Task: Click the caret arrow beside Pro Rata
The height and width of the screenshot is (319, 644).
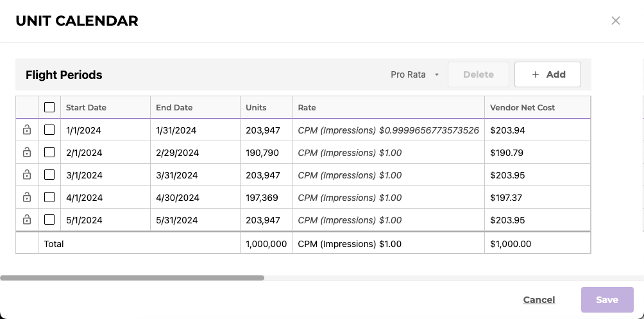Action: [437, 74]
